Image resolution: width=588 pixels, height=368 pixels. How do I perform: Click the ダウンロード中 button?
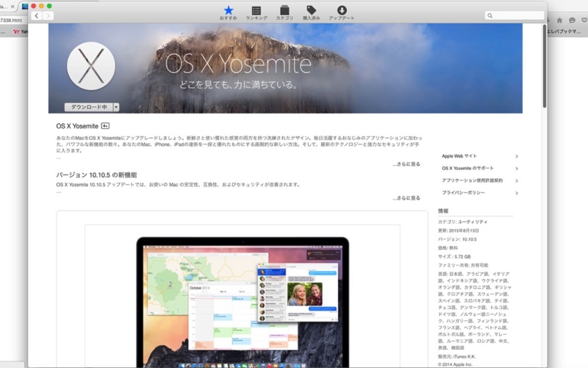(x=89, y=107)
